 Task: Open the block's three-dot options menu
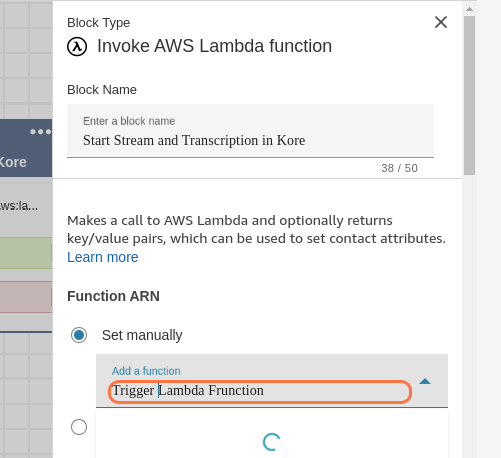tap(40, 132)
